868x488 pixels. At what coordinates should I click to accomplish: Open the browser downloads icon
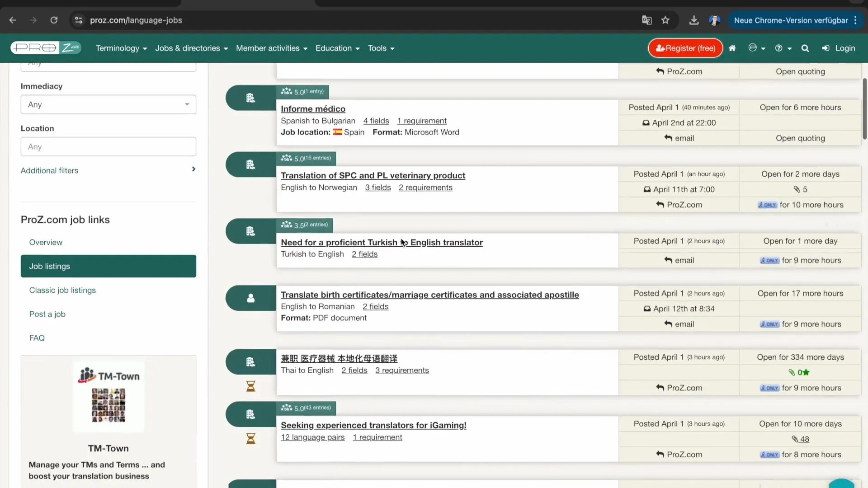(693, 20)
